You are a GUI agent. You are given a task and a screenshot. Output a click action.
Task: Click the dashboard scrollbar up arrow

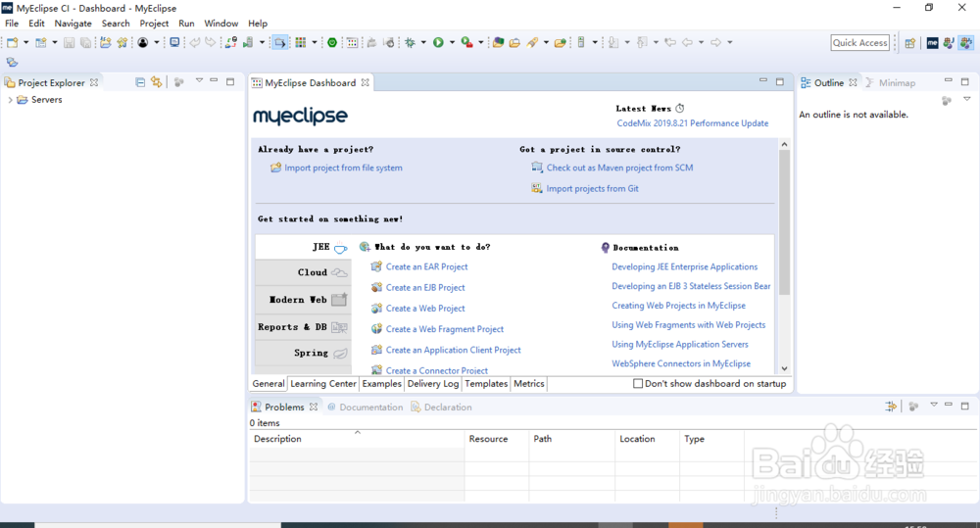click(784, 144)
